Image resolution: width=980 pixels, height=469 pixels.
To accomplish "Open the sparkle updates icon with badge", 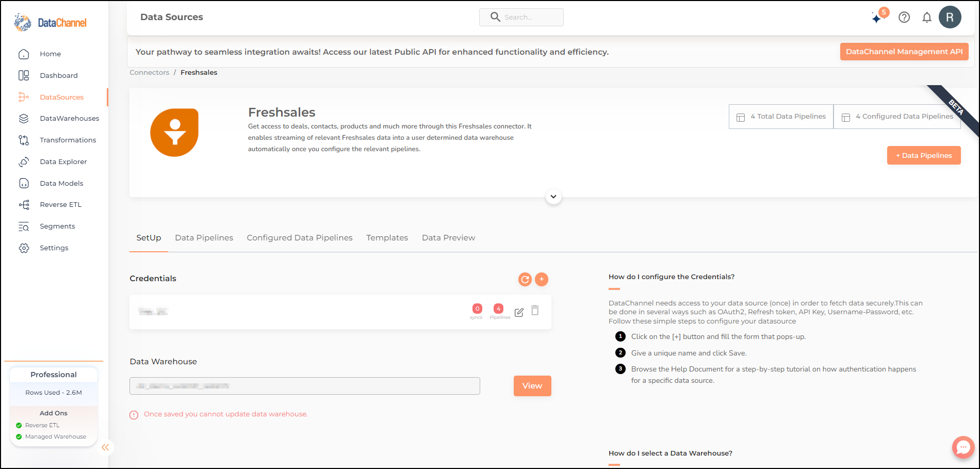I will (879, 16).
